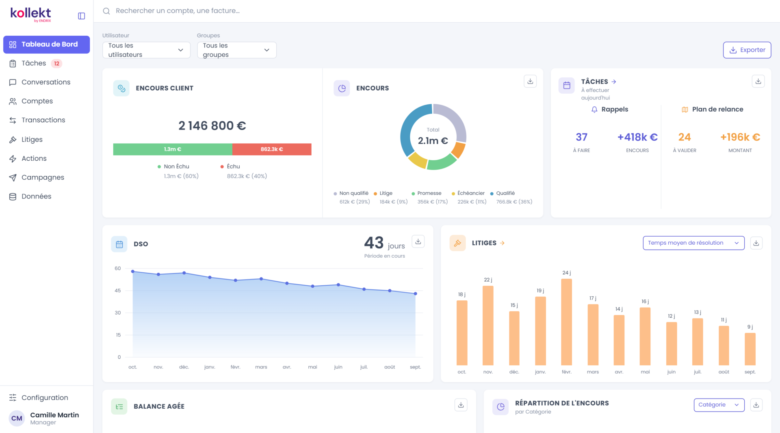
Task: Click the Litiges gavel icon
Action: coord(457,243)
